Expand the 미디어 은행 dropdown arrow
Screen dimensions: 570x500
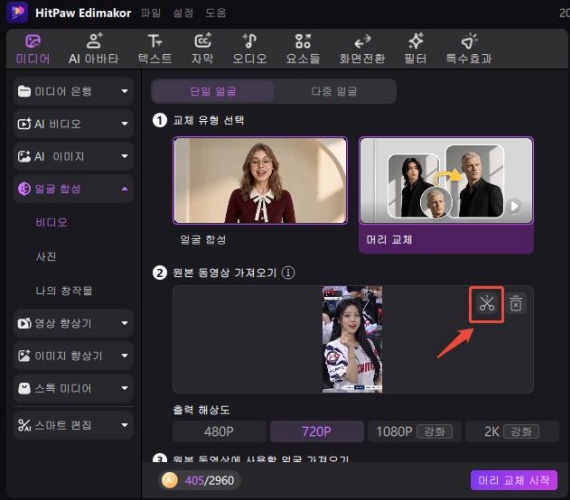click(x=124, y=91)
